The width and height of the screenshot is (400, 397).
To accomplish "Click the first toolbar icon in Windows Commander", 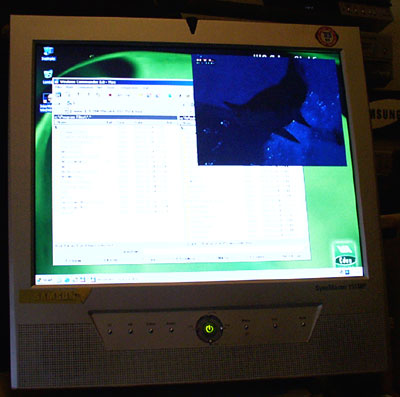I will pos(58,95).
